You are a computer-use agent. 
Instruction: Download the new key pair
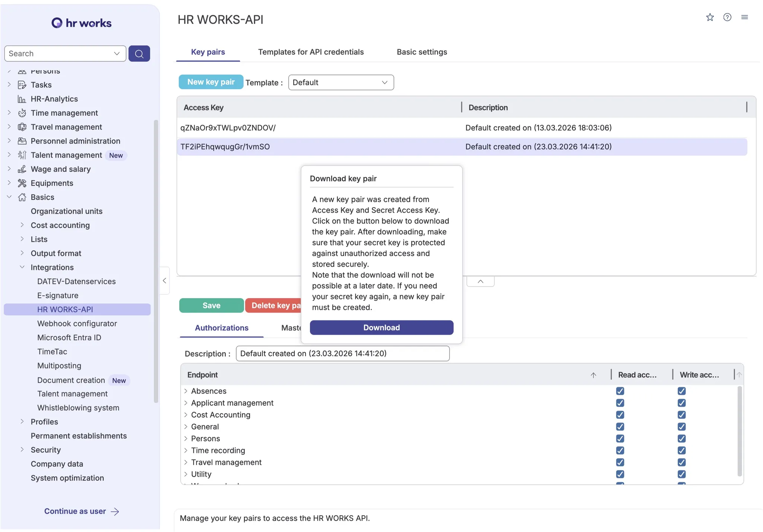[x=381, y=327]
